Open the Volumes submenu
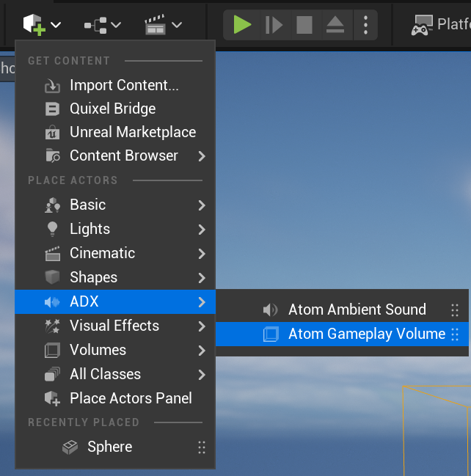471x476 pixels. [x=115, y=351]
